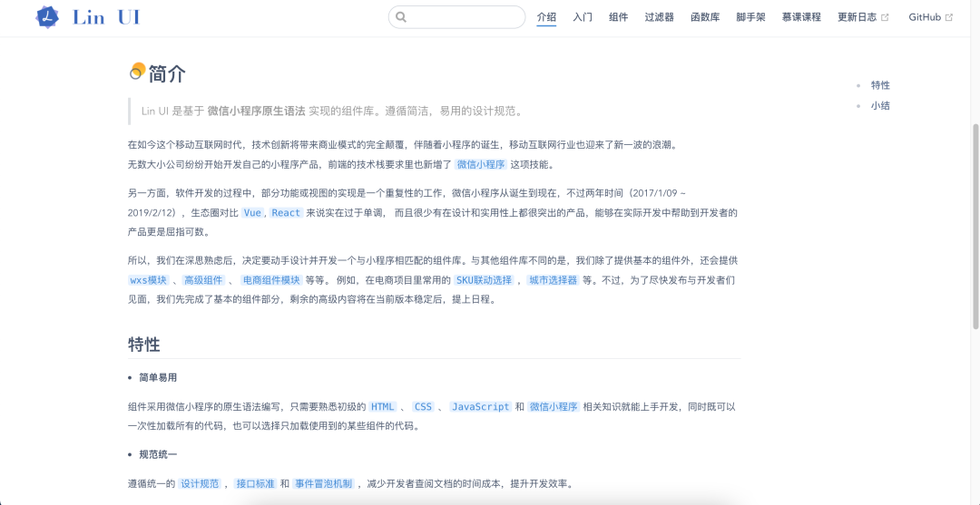This screenshot has width=980, height=505.
Task: Focus the search input field
Action: [456, 17]
